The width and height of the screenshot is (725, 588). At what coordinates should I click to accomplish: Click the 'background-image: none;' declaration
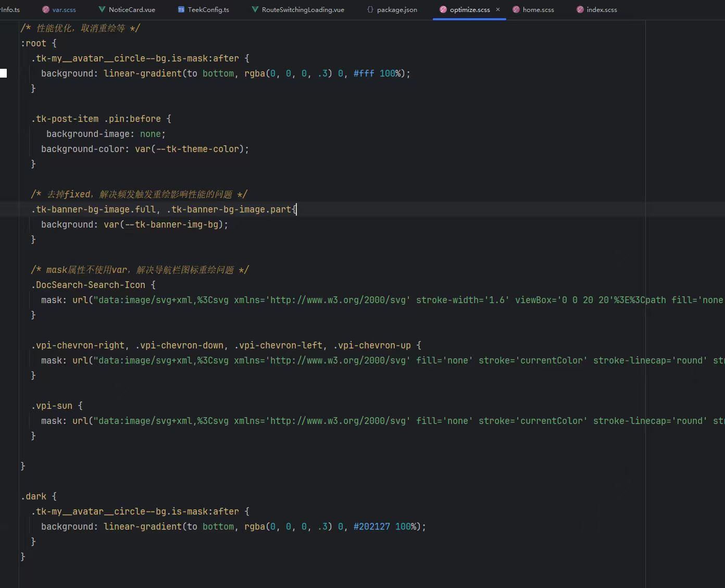point(106,134)
